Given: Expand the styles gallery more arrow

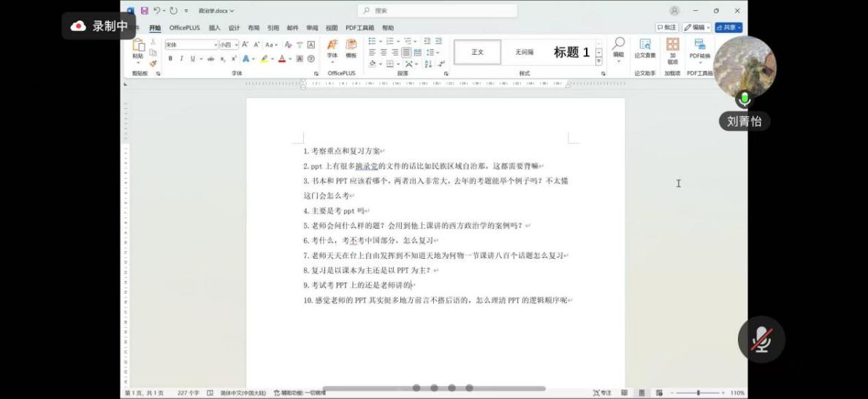Looking at the screenshot, I should 599,61.
